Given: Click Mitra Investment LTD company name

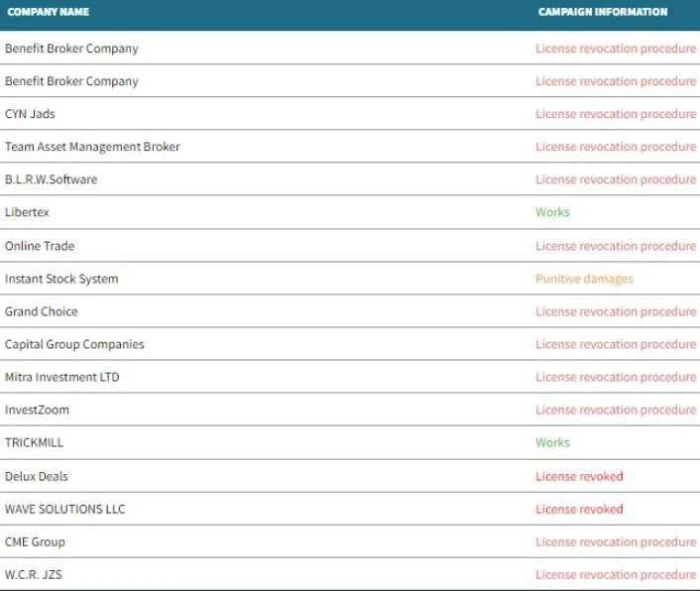Looking at the screenshot, I should point(62,377).
